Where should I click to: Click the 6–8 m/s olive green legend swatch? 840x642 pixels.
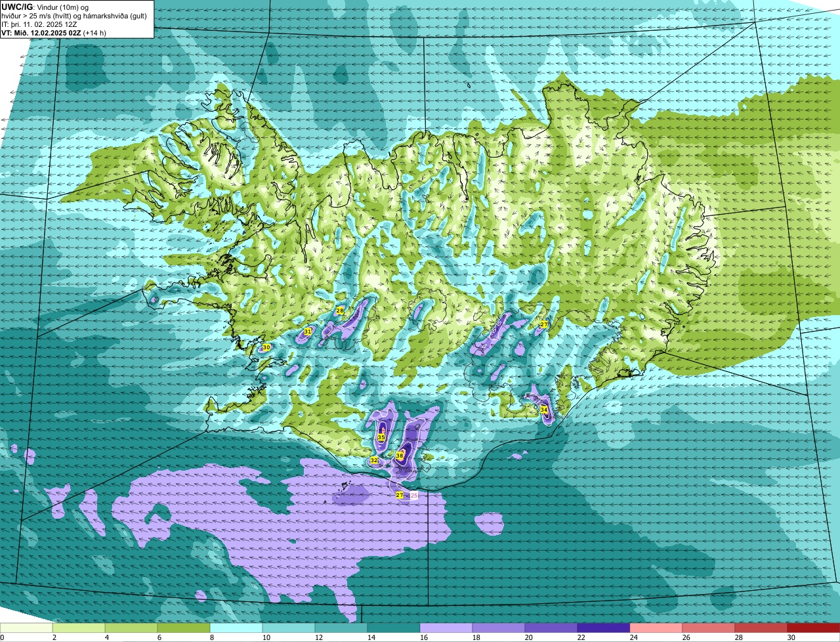184,628
